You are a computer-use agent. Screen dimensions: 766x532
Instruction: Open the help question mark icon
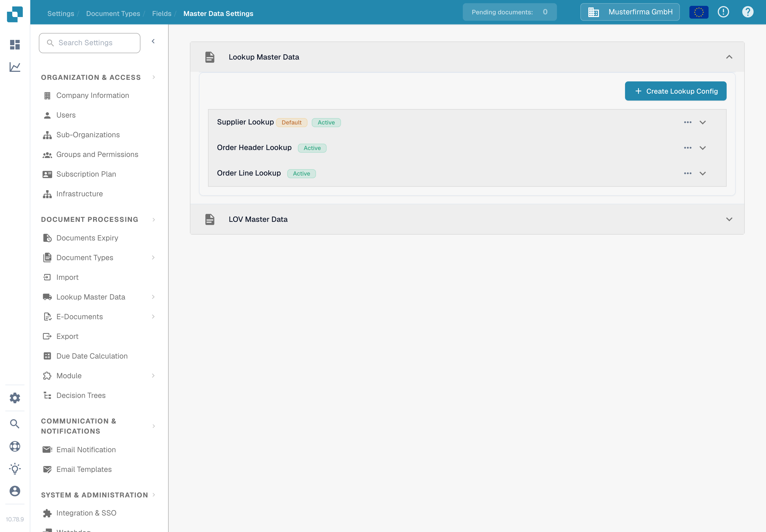pos(748,12)
